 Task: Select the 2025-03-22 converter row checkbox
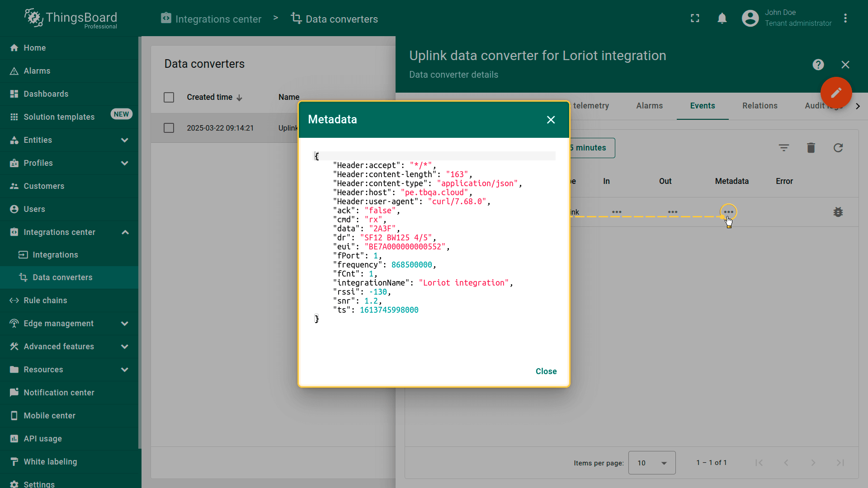coord(169,128)
